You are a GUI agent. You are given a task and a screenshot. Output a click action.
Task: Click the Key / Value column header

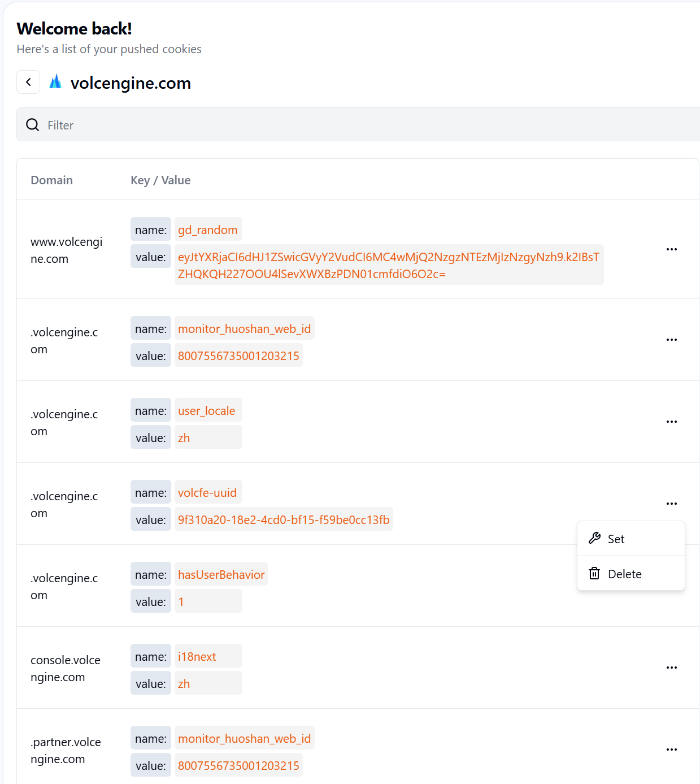click(160, 180)
